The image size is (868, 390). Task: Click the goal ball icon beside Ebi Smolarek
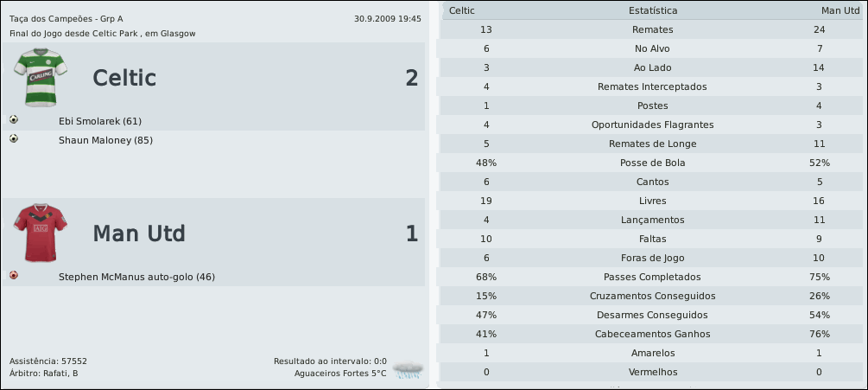pos(14,120)
